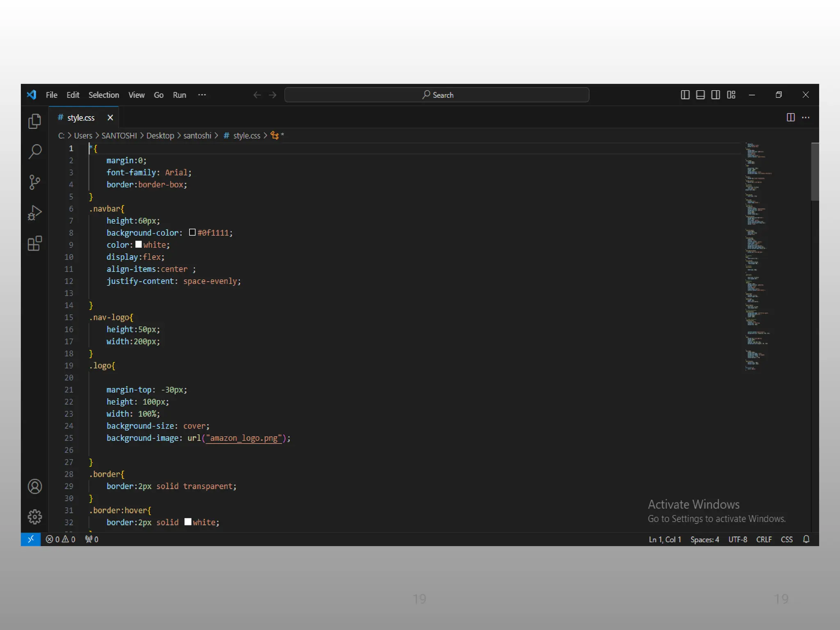Split the editor to the right
Image resolution: width=840 pixels, height=630 pixels.
coord(791,118)
